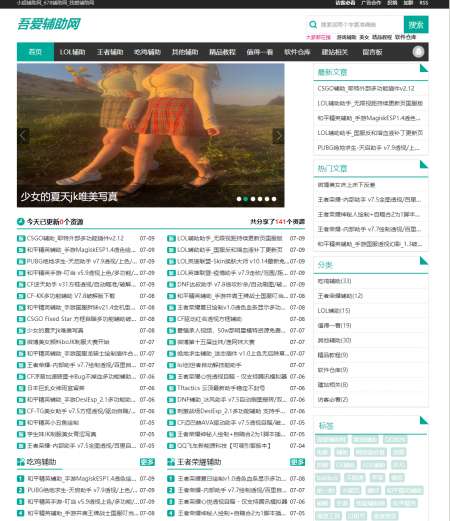Show previous slide with left carousel arrow
The width and height of the screenshot is (450, 521).
(x=23, y=136)
